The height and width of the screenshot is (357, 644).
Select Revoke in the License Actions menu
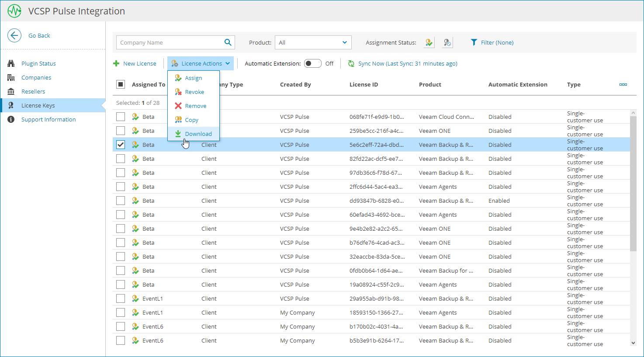click(194, 92)
